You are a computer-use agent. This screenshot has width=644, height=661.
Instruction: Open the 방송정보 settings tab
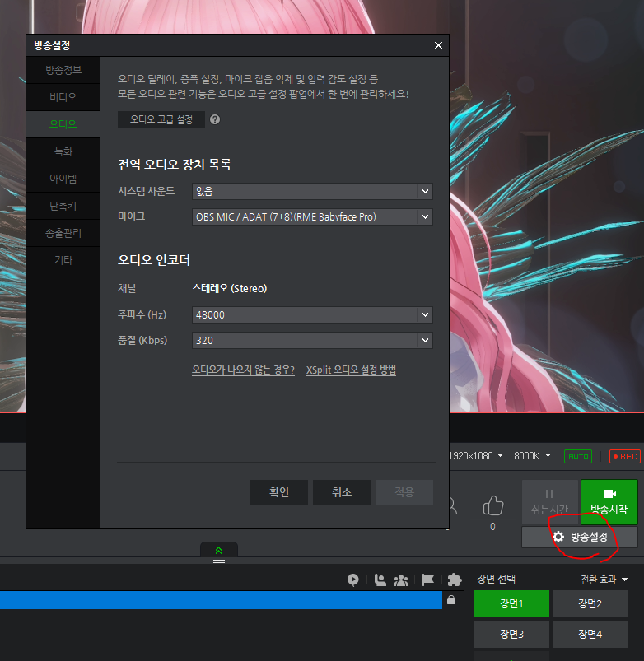(x=63, y=70)
